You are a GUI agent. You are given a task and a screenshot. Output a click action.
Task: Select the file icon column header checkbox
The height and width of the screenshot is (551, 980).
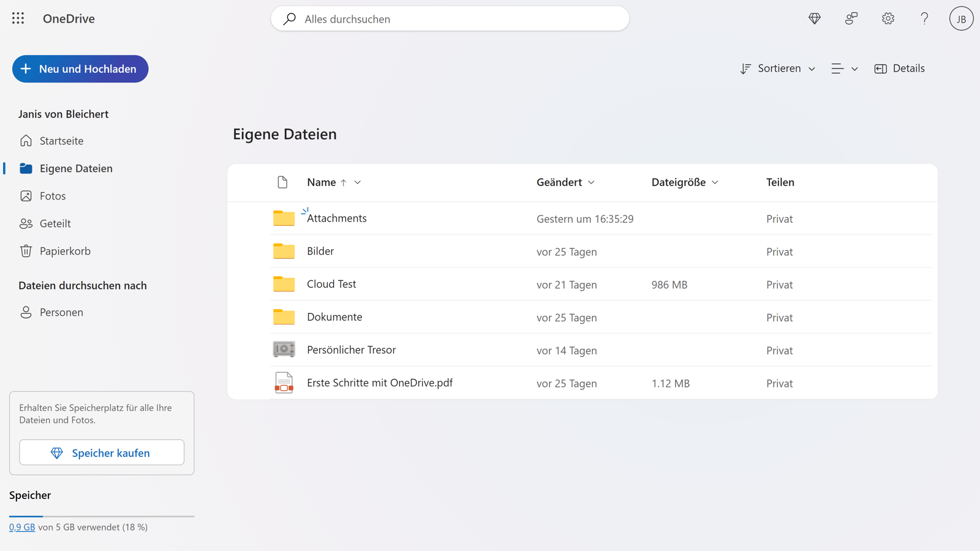[x=282, y=182]
